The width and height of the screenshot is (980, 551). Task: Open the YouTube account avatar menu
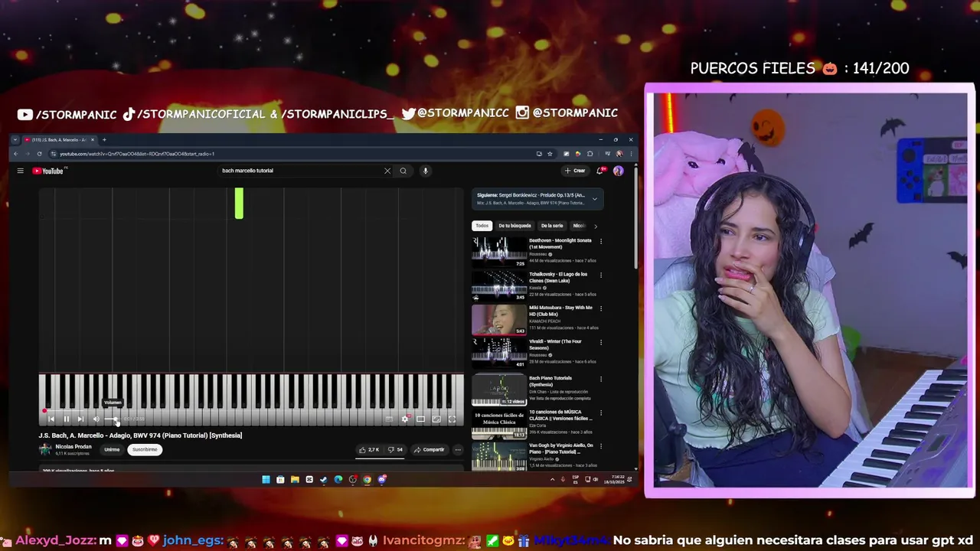coord(618,171)
